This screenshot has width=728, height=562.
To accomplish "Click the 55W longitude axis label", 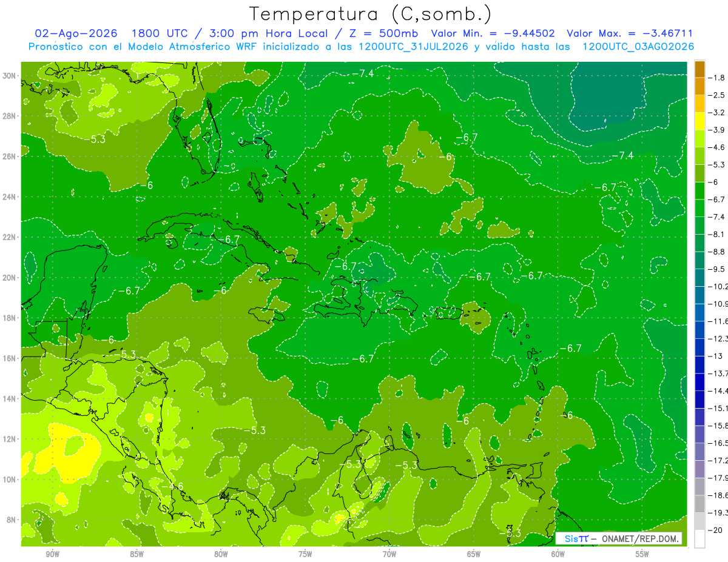I will pyautogui.click(x=643, y=554).
